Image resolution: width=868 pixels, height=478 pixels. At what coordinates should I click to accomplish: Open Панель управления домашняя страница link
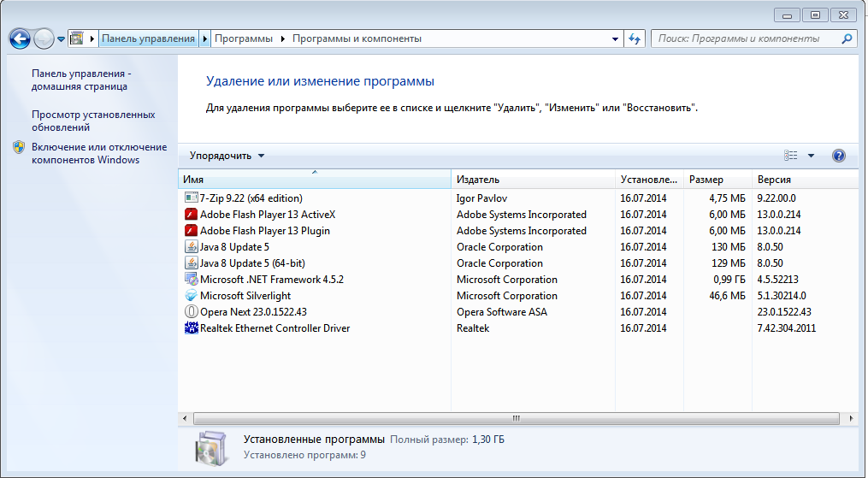[x=81, y=80]
